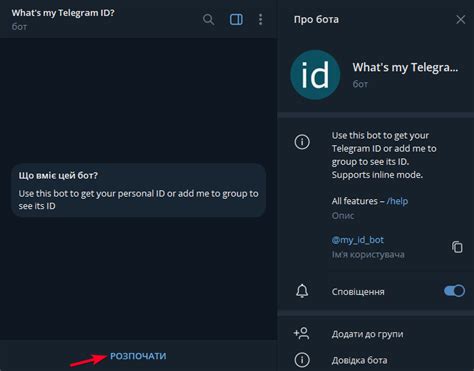This screenshot has height=371, width=474.
Task: Open the /help command link
Action: (x=397, y=201)
